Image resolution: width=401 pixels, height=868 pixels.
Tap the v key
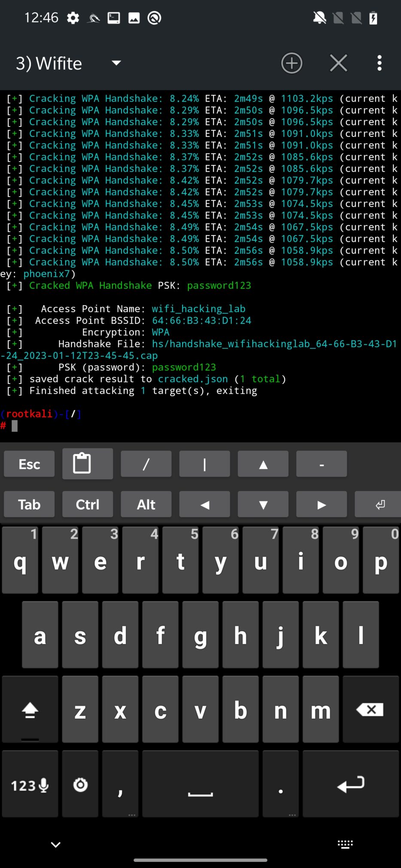200,709
